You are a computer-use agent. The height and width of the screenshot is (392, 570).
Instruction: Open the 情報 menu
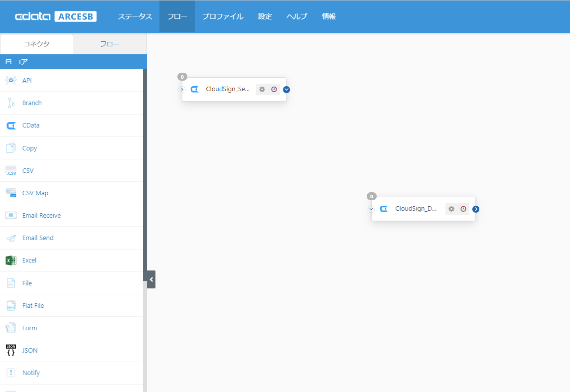tap(329, 16)
